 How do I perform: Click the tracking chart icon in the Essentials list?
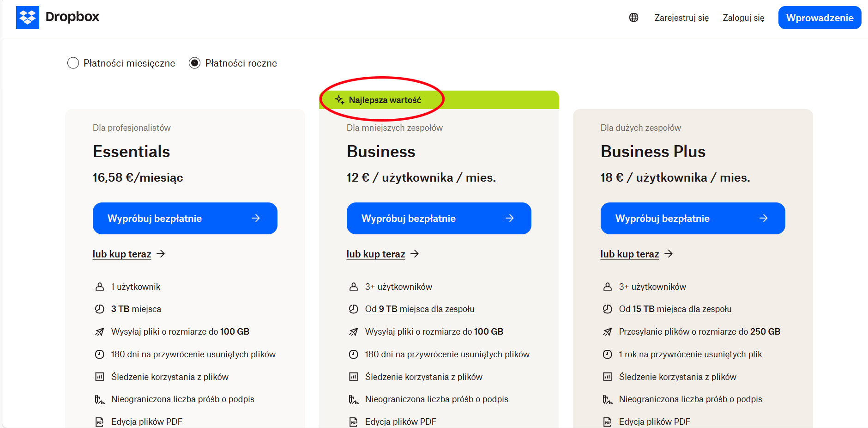tap(100, 377)
